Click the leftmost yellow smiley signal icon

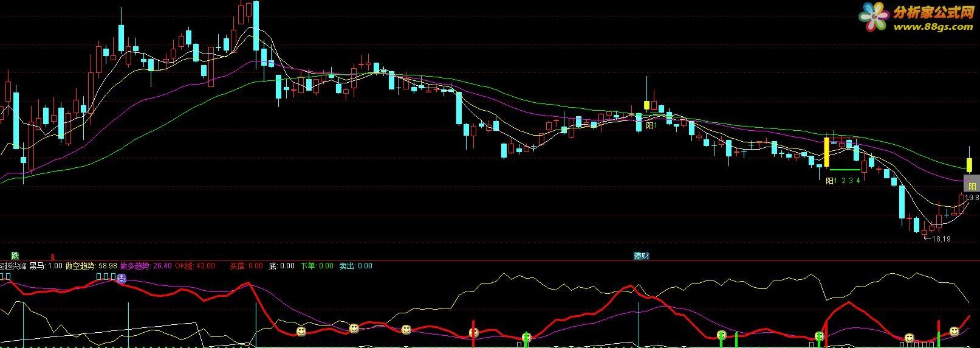(301, 332)
